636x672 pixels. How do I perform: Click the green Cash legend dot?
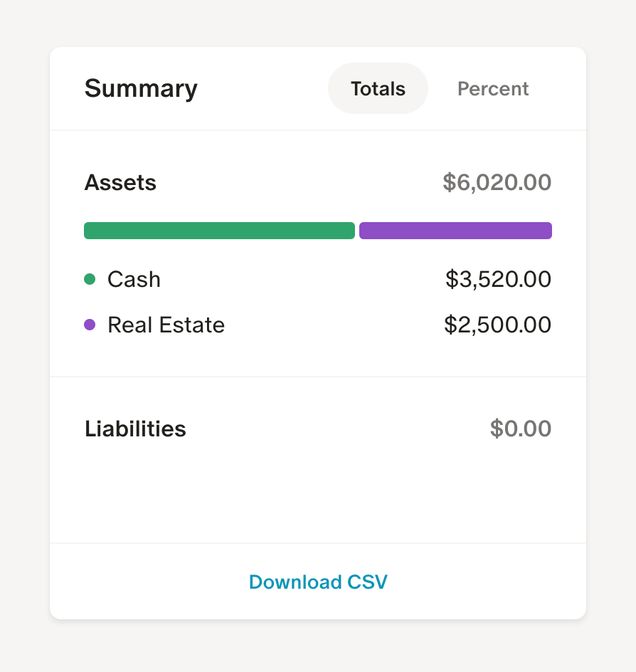pos(90,279)
